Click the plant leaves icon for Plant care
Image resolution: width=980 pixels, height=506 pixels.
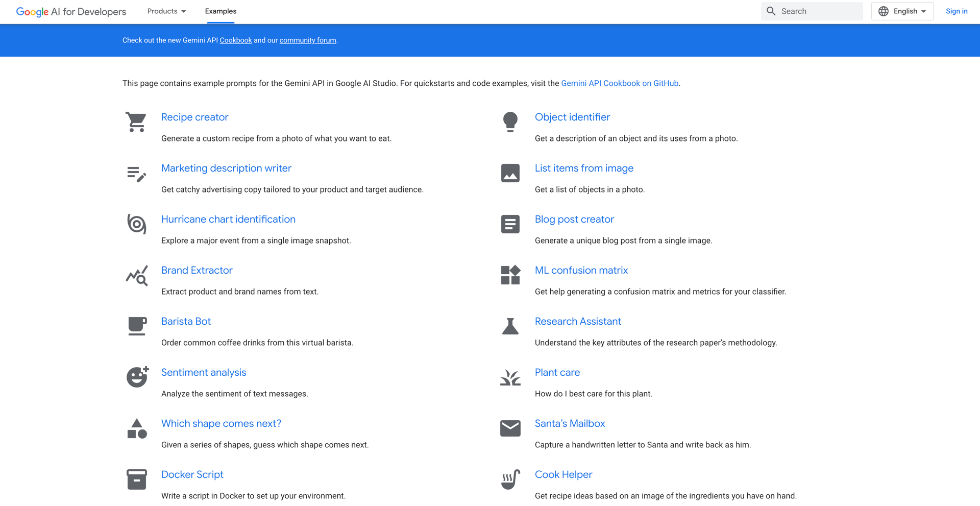[x=510, y=377]
